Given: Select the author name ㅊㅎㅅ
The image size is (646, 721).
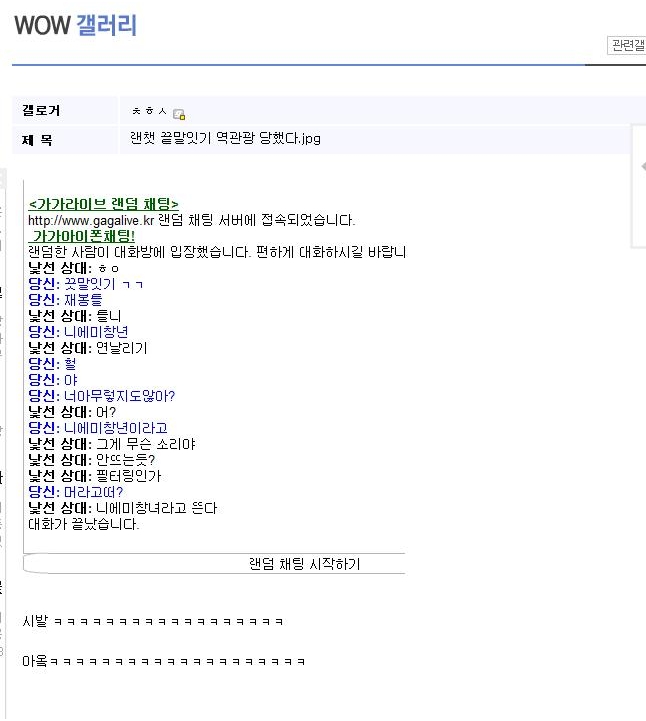Looking at the screenshot, I should [149, 111].
